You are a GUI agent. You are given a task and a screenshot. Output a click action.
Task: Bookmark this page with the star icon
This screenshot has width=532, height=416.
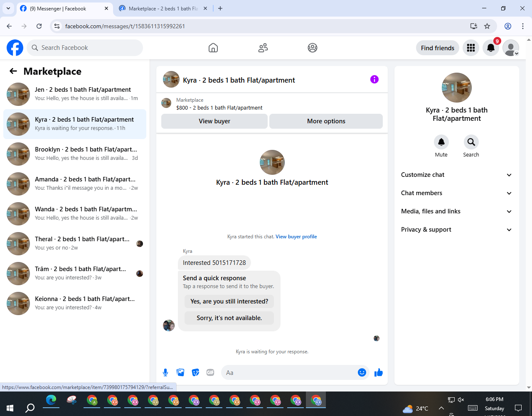487,26
